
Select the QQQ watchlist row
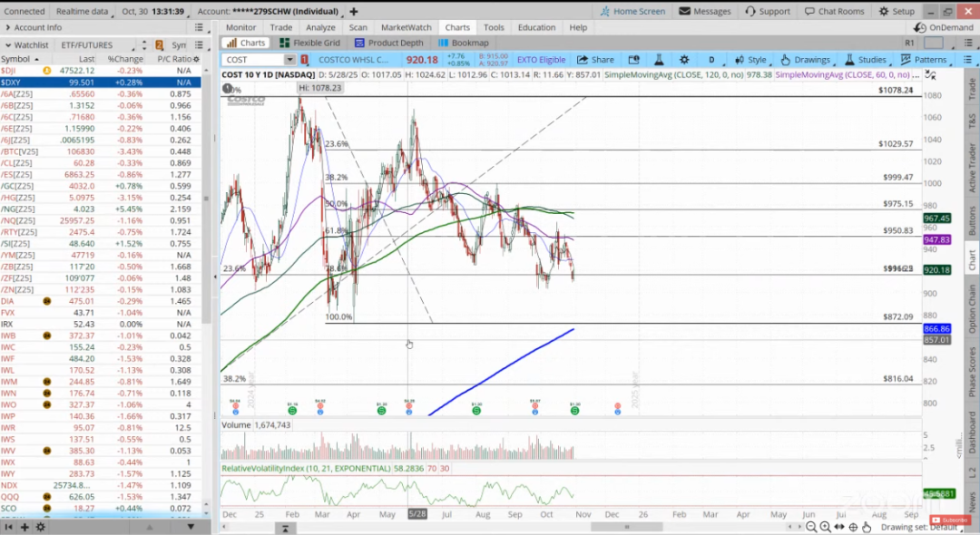101,497
